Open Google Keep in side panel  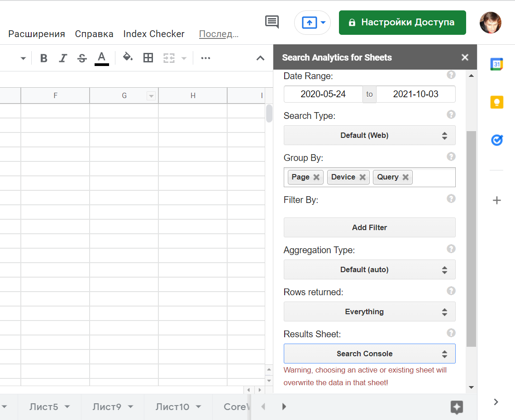click(x=496, y=102)
